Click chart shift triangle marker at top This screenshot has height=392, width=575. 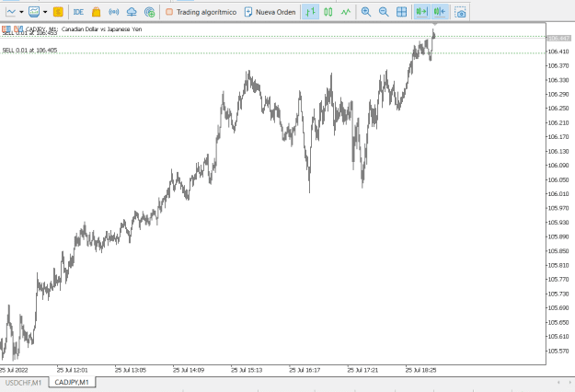pos(434,24)
